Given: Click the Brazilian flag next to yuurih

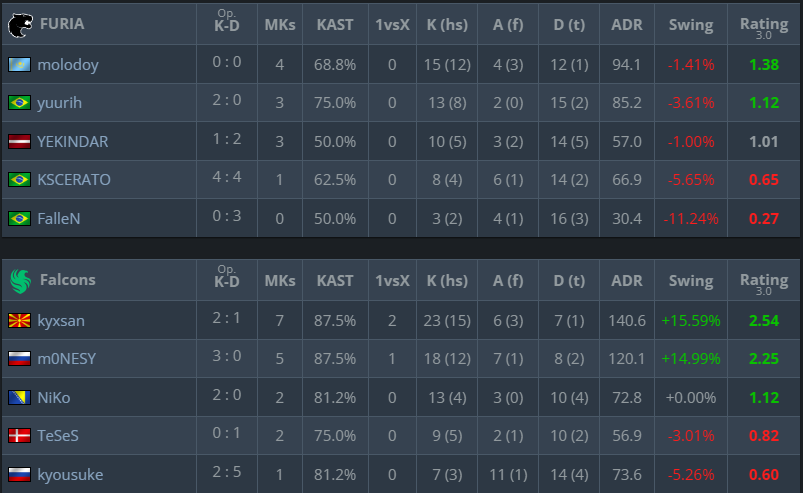Looking at the screenshot, I should pos(19,103).
